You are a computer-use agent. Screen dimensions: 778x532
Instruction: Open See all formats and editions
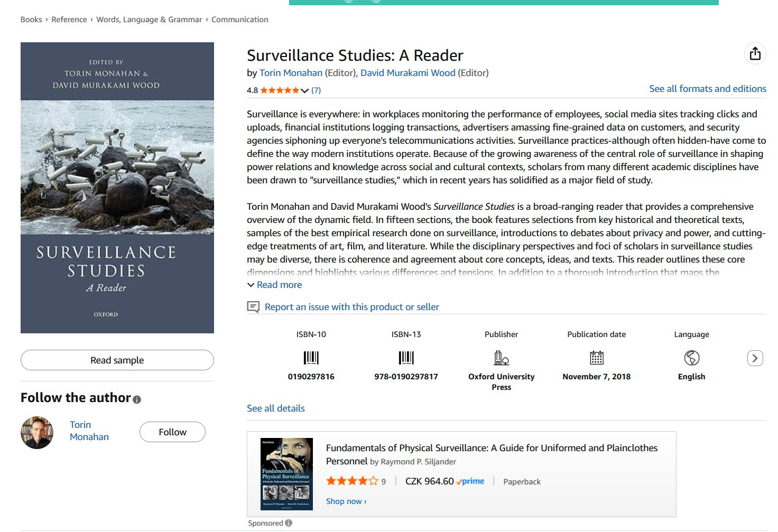click(707, 89)
